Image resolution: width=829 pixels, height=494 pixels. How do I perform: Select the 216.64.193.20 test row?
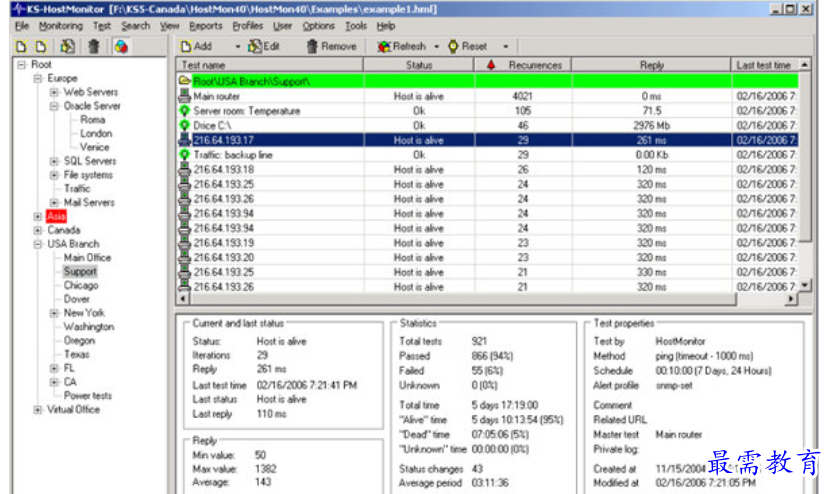coord(487,258)
